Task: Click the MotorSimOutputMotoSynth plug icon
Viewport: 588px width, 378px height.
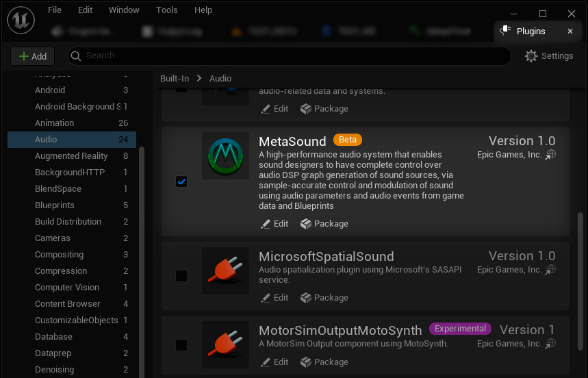Action: point(225,344)
